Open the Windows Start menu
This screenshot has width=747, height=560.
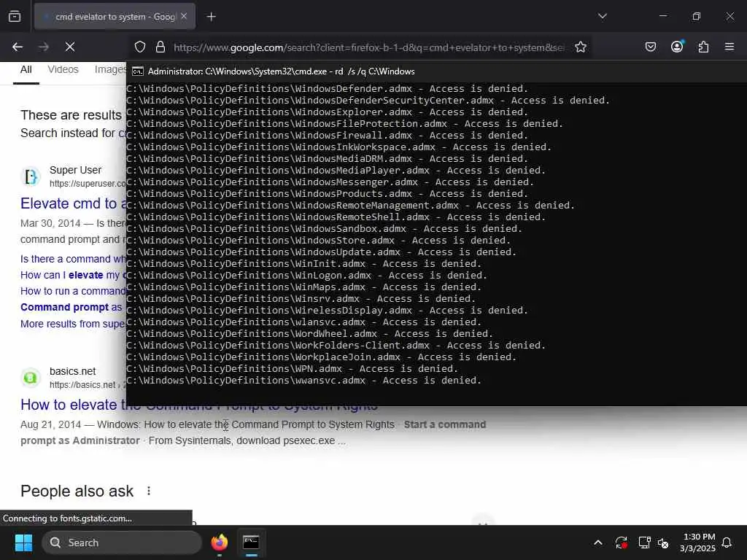[x=23, y=542]
